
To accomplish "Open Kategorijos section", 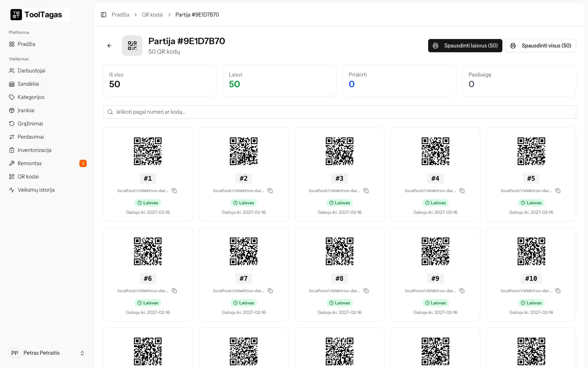I will point(47,97).
